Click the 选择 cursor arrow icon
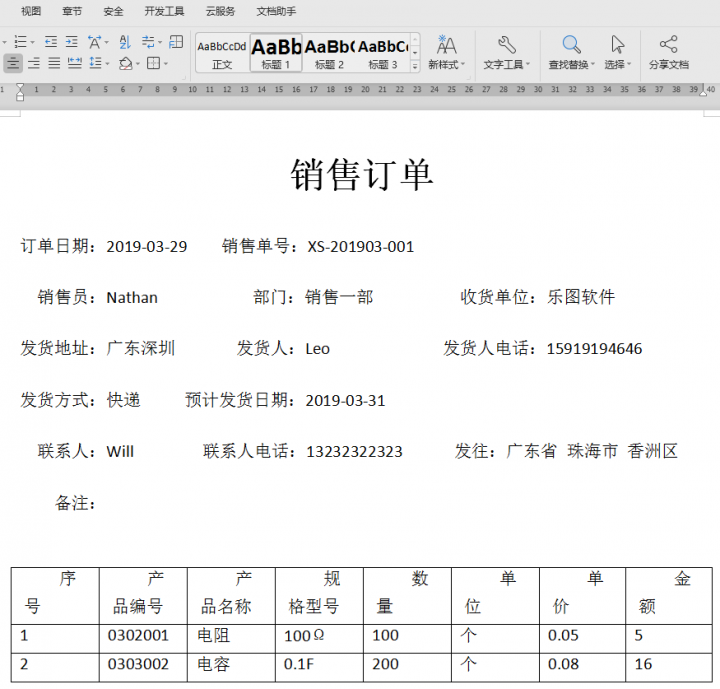The image size is (720, 689). coord(618,45)
